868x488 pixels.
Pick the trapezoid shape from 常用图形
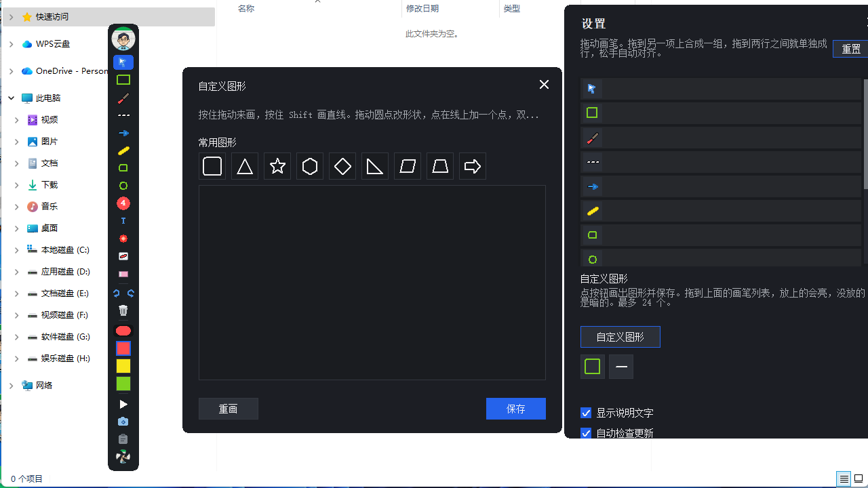[x=440, y=166]
